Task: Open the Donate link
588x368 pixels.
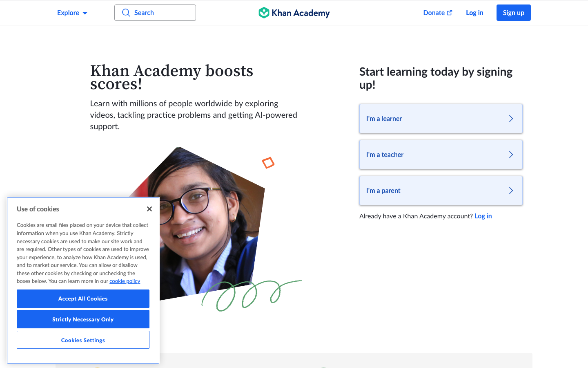Action: (438, 13)
